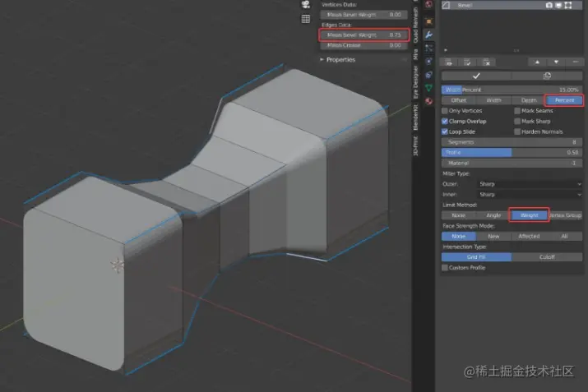Click Vertices Mean Bevel Weight field

[363, 15]
